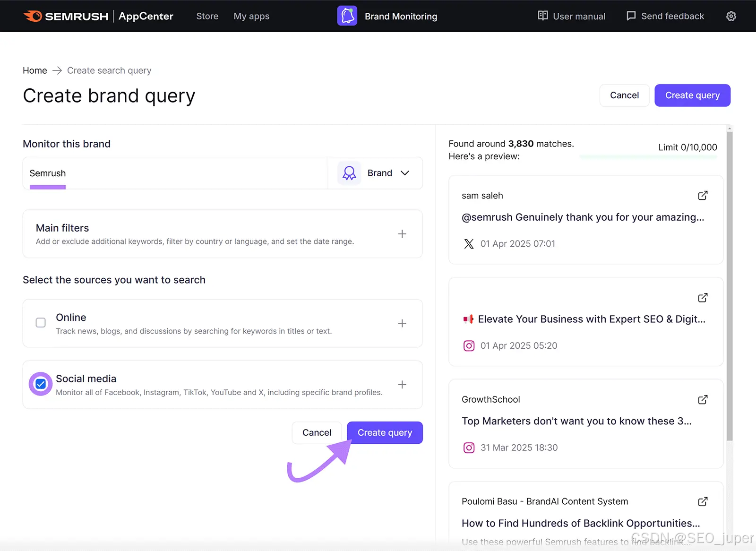The image size is (756, 551).
Task: Expand the Main filters section
Action: (402, 234)
